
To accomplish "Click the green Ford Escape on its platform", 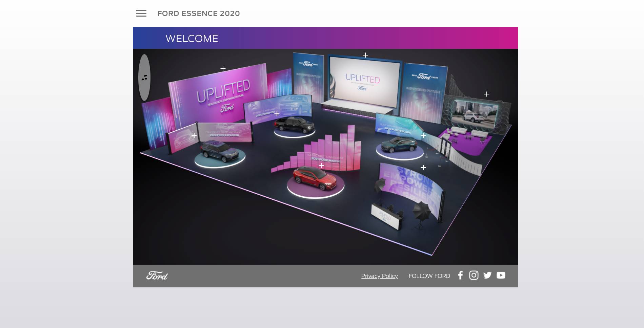I will tap(399, 144).
